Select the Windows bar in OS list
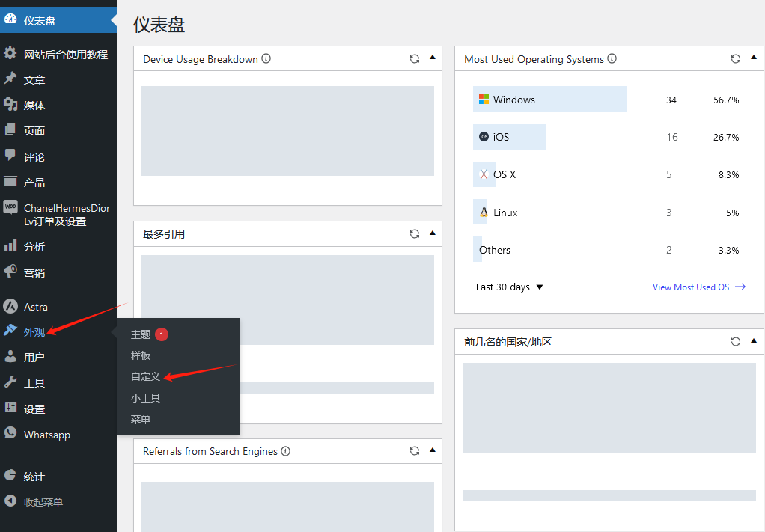 [x=549, y=100]
